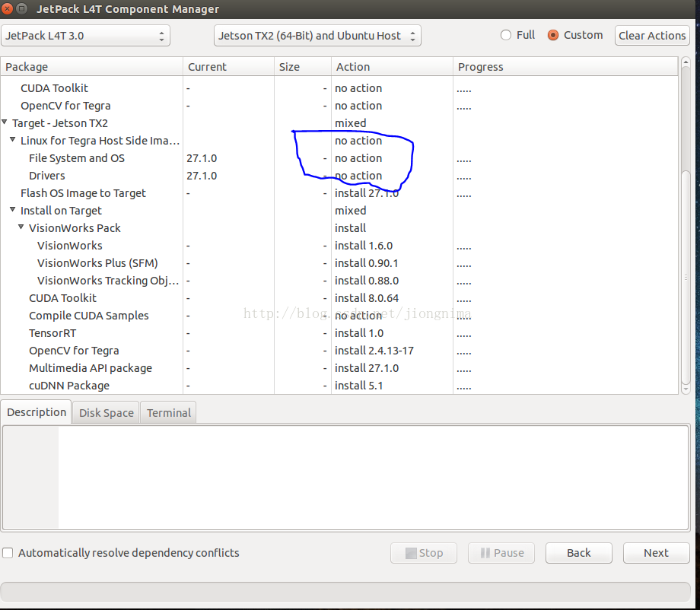Click the install 2.4.13-17 action text
This screenshot has height=610, width=700.
(x=374, y=351)
